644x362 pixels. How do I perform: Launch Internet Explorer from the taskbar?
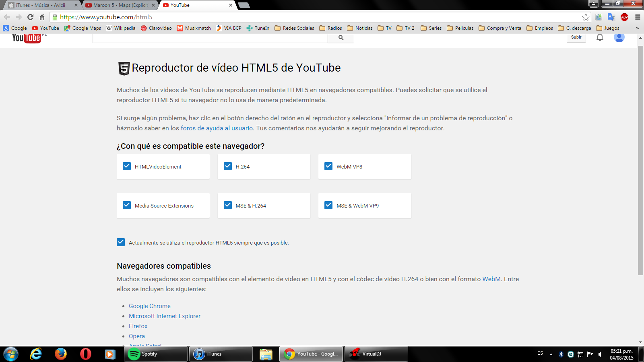coord(36,354)
